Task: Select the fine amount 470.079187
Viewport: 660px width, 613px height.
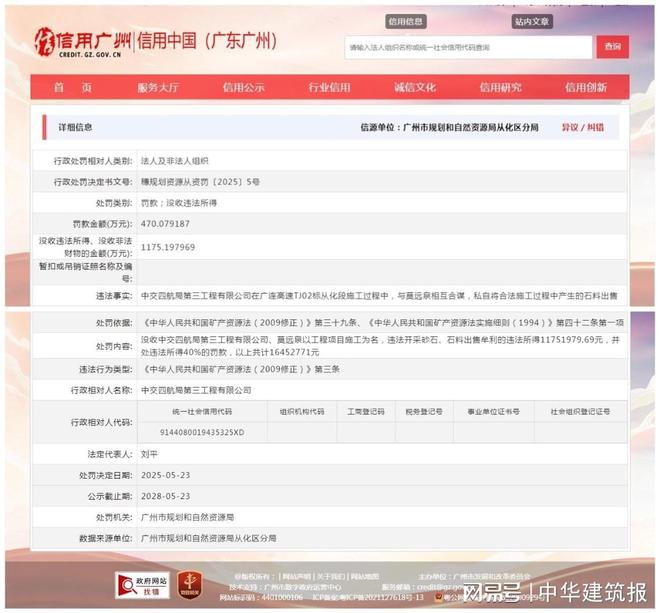Action: coord(165,224)
